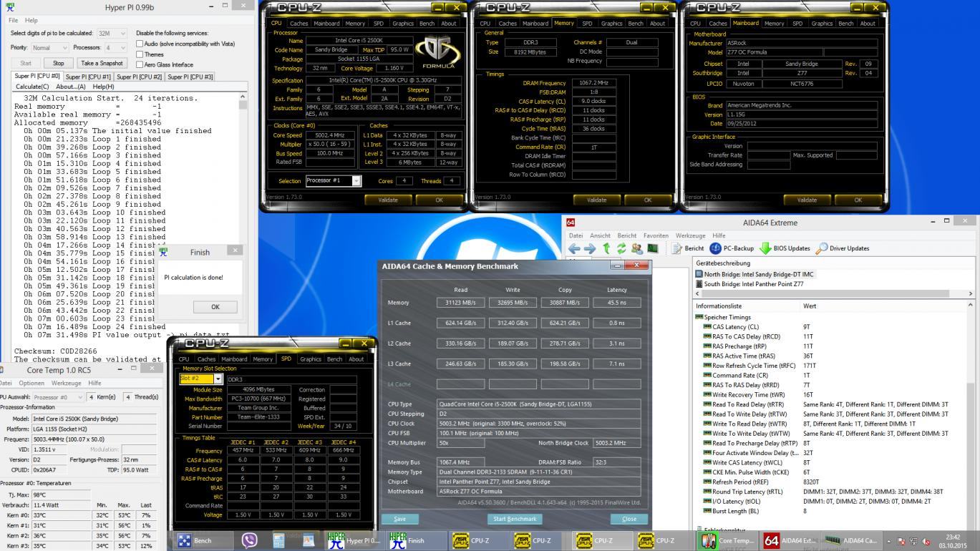Click Stop button in Hyper PI
This screenshot has height=551, width=980.
(x=59, y=63)
